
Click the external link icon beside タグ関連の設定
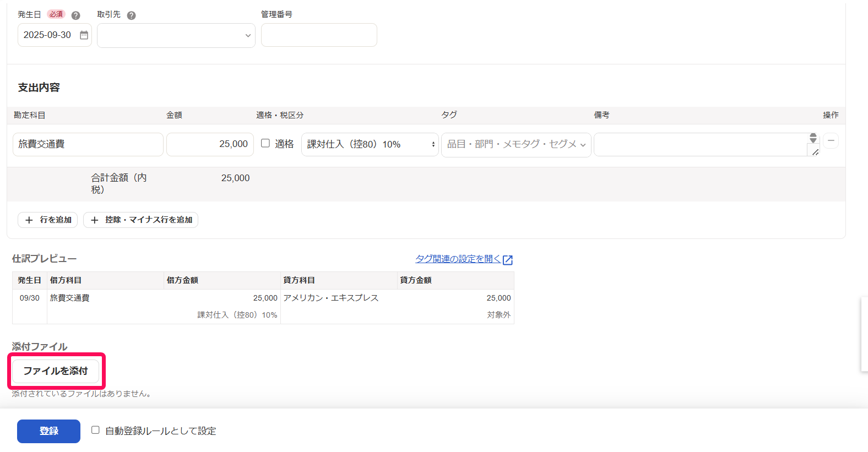(x=508, y=260)
